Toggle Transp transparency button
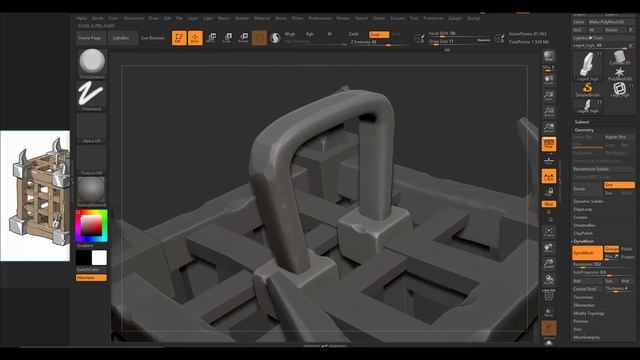The image size is (640, 360). pos(549,312)
